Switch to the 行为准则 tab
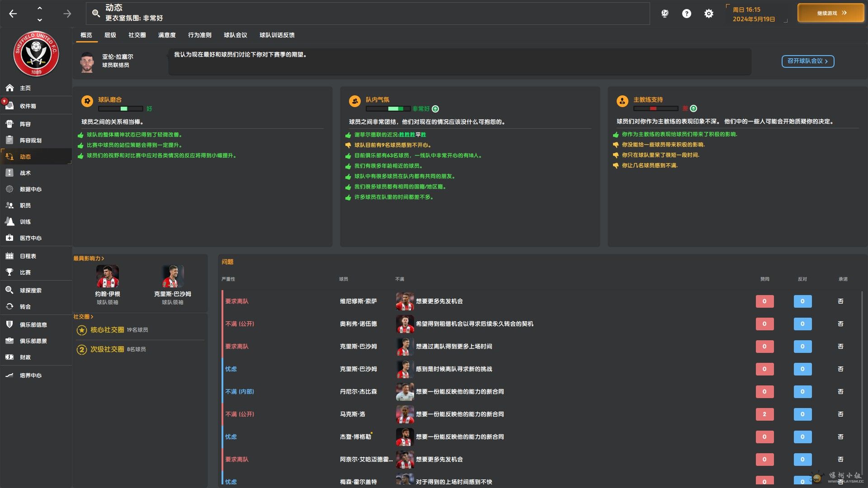The width and height of the screenshot is (868, 488). (200, 35)
